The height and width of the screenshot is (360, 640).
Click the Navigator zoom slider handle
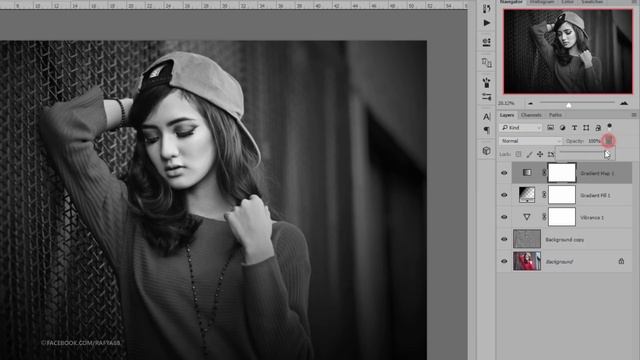(569, 105)
